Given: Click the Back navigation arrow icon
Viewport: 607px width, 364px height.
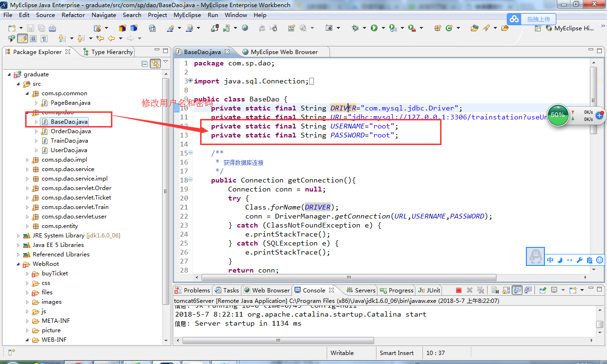Looking at the screenshot, I should click(x=111, y=38).
